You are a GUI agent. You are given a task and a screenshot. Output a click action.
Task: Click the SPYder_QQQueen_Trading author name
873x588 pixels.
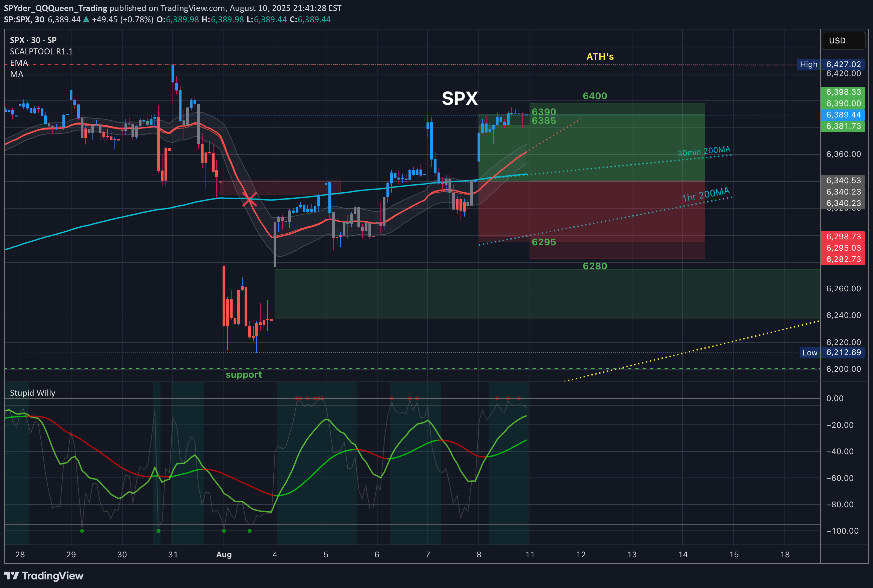(55, 8)
